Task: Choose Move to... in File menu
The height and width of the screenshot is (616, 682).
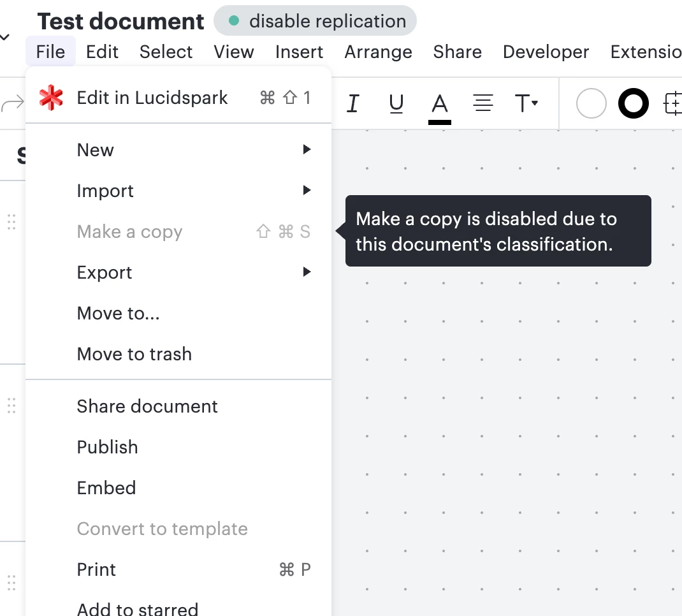Action: 178,313
